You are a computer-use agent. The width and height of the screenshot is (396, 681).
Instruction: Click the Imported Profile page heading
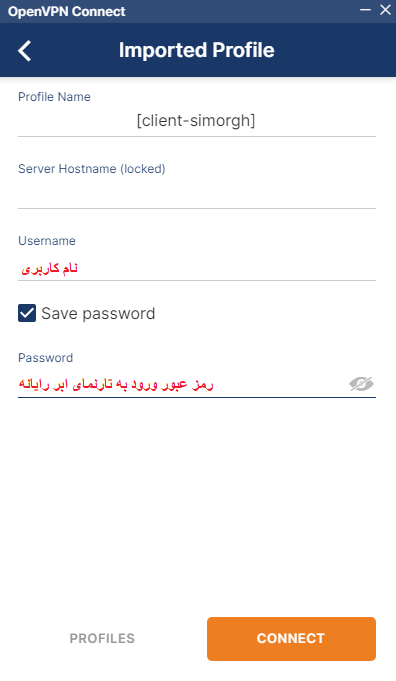[197, 50]
